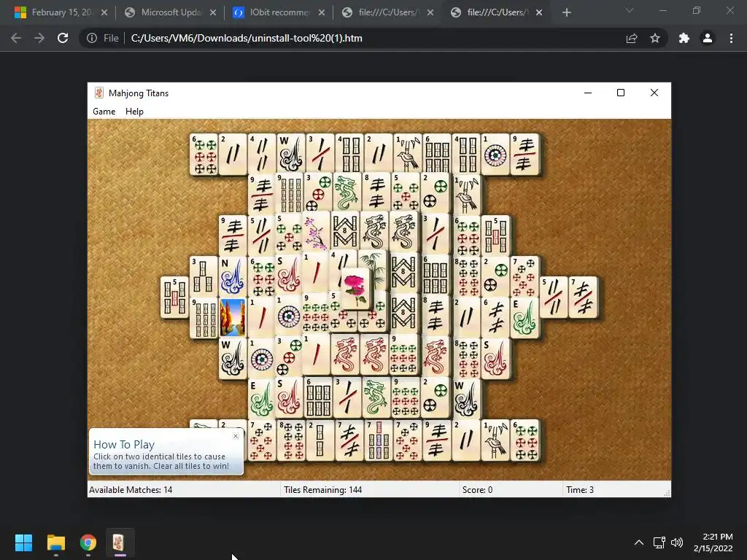Open the taskbar clock and date
747x560 pixels.
click(x=713, y=542)
